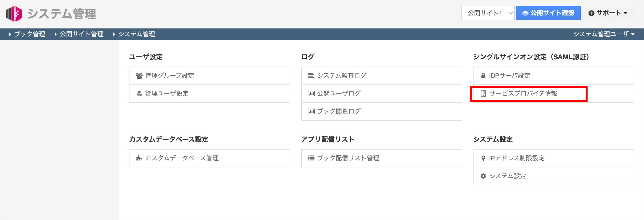Expand the サポート dropdown menu

pyautogui.click(x=607, y=13)
